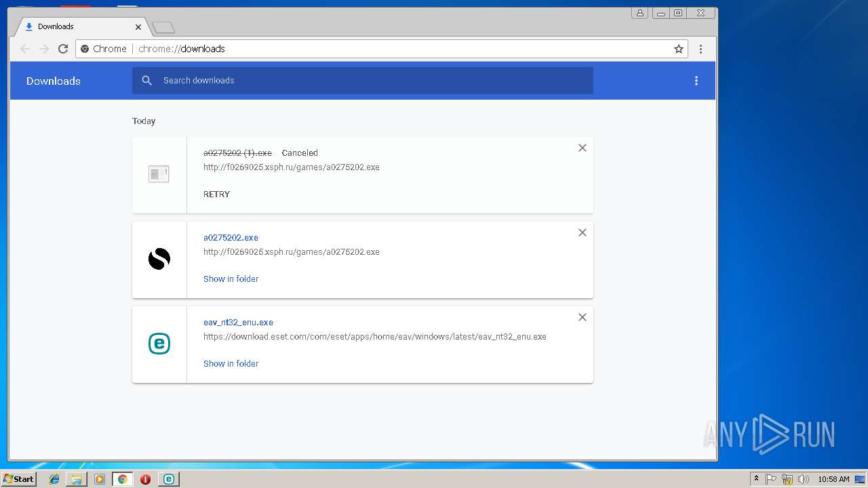Reload the downloads page
868x488 pixels.
coord(63,49)
